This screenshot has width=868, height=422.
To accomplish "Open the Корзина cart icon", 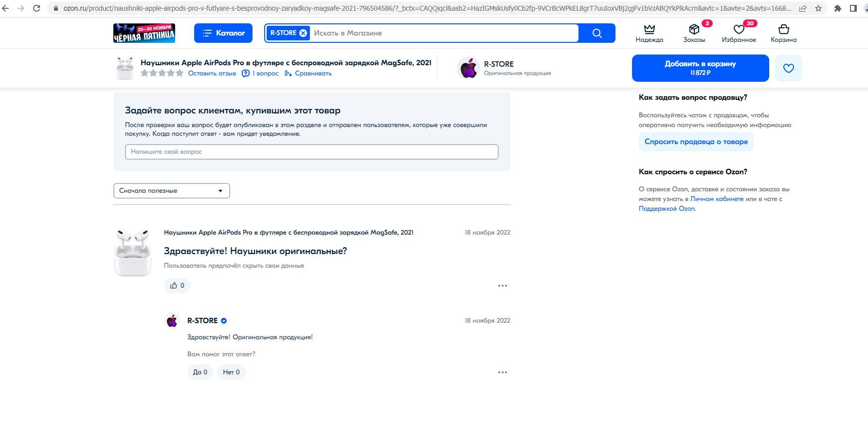I will [783, 33].
